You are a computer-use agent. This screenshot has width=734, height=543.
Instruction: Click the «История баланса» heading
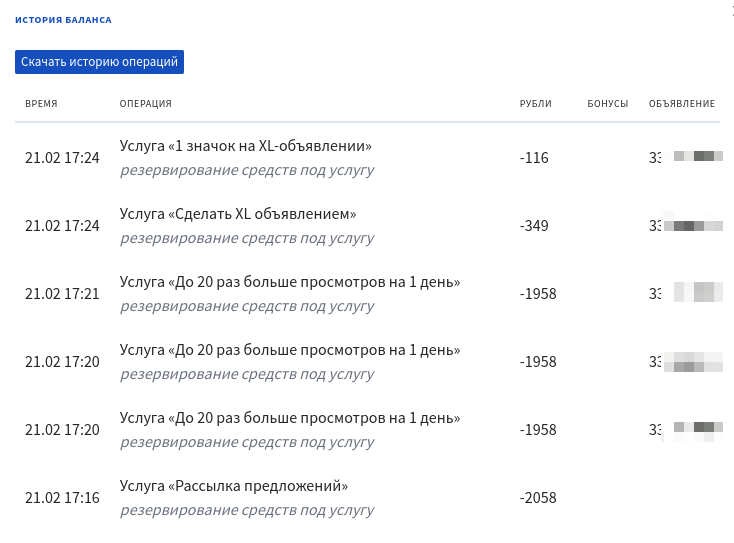pyautogui.click(x=63, y=20)
